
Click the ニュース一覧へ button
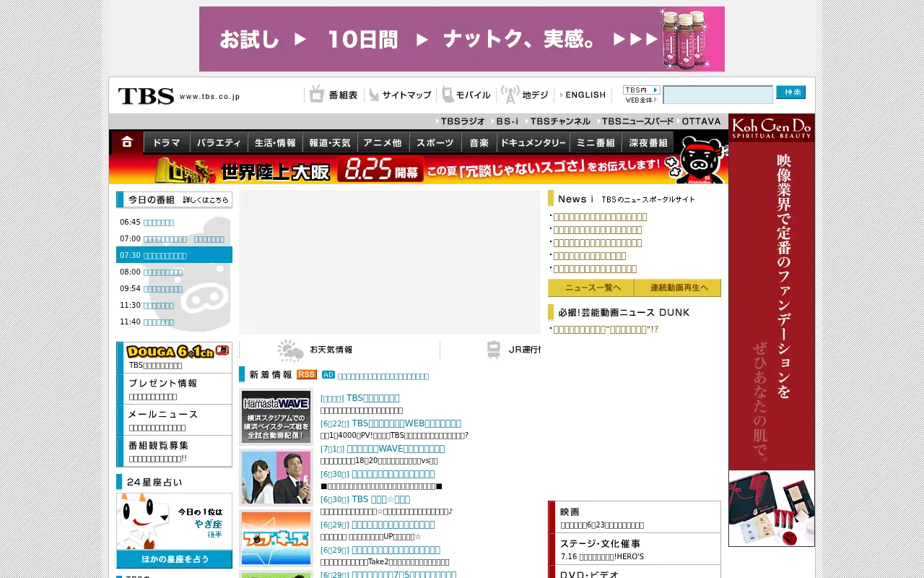[x=591, y=288]
